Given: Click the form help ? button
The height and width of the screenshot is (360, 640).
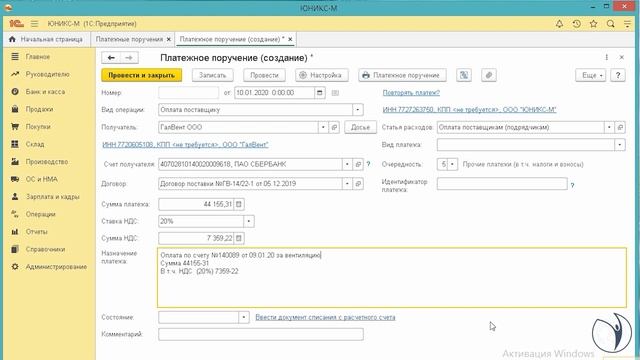Looking at the screenshot, I should [618, 75].
